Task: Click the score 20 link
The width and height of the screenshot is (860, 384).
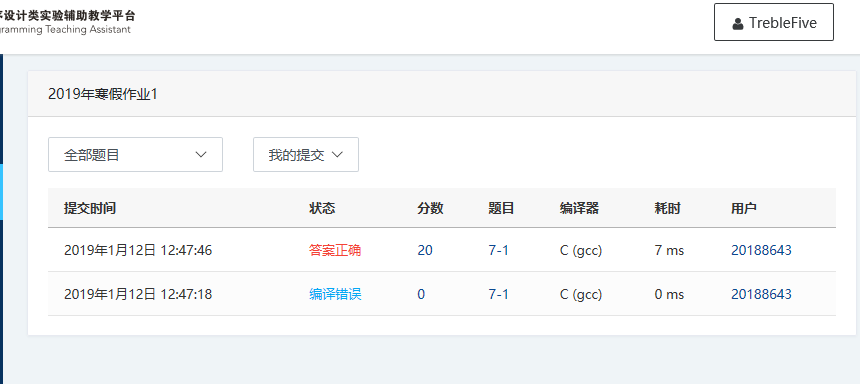Action: (425, 250)
